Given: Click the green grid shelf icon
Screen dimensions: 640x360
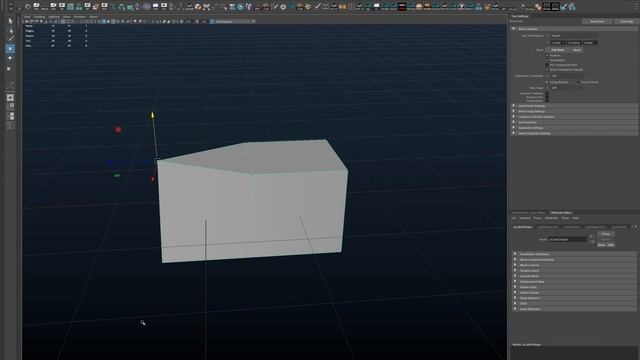Looking at the screenshot, I should coord(71,7).
